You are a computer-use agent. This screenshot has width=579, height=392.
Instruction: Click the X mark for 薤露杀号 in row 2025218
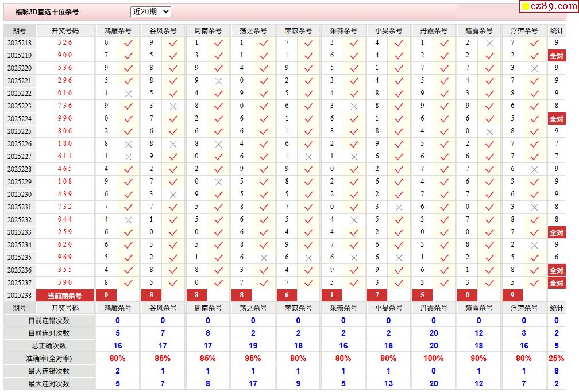pos(489,43)
